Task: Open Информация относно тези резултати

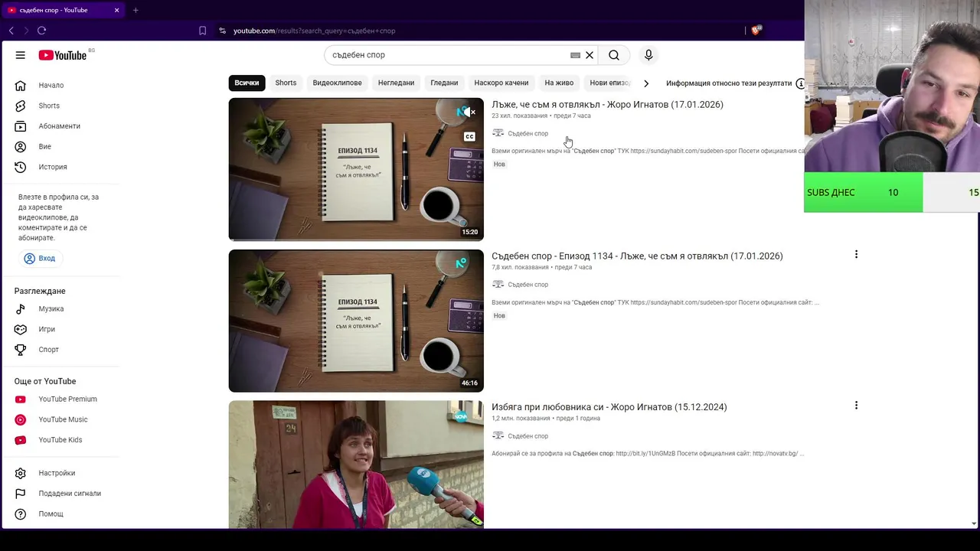Action: (735, 83)
